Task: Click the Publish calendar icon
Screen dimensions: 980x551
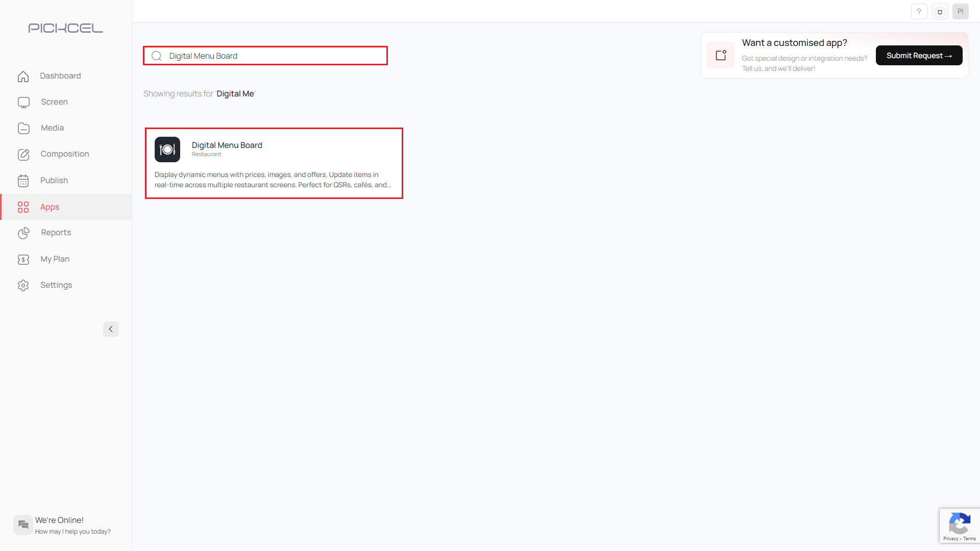Action: pyautogui.click(x=23, y=181)
